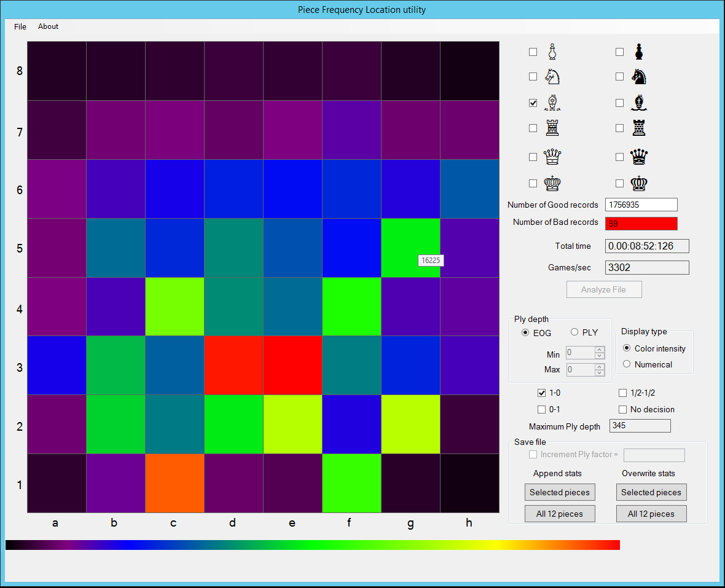Click the color intensity gradient legend bar
This screenshot has width=725, height=588.
[x=313, y=544]
